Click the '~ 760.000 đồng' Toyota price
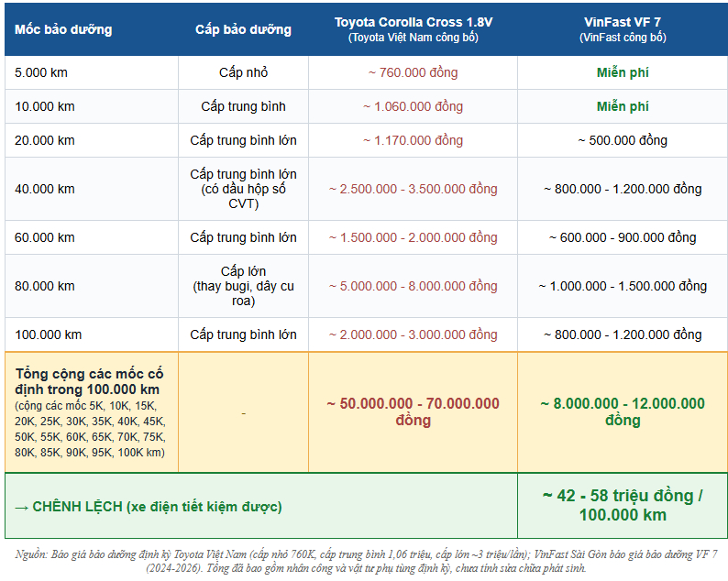This screenshot has height=581, width=728. tap(414, 73)
